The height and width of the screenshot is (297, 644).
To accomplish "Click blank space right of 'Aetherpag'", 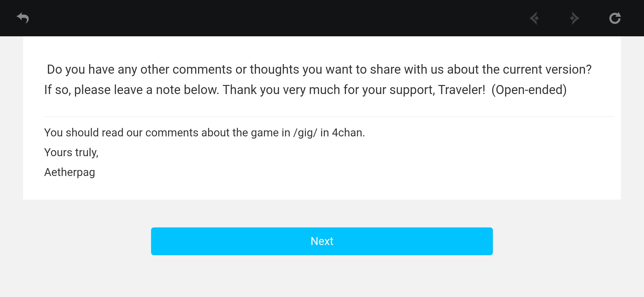I will (330, 172).
